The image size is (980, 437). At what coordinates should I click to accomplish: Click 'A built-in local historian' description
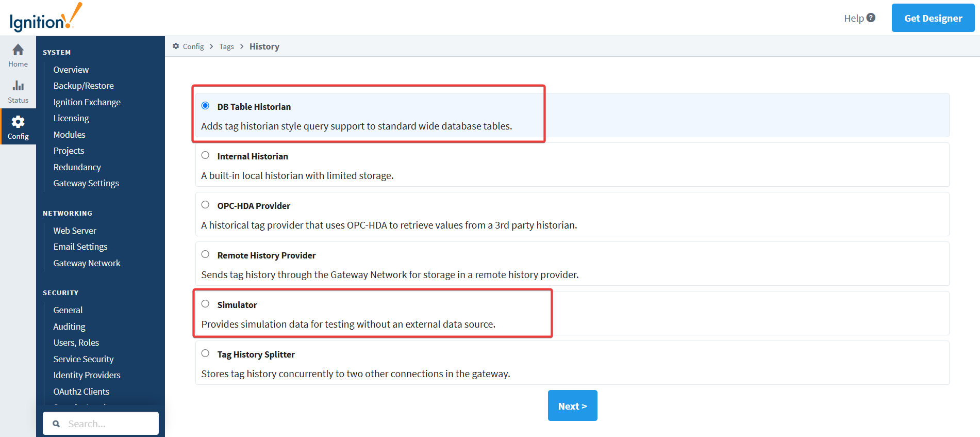(x=297, y=176)
